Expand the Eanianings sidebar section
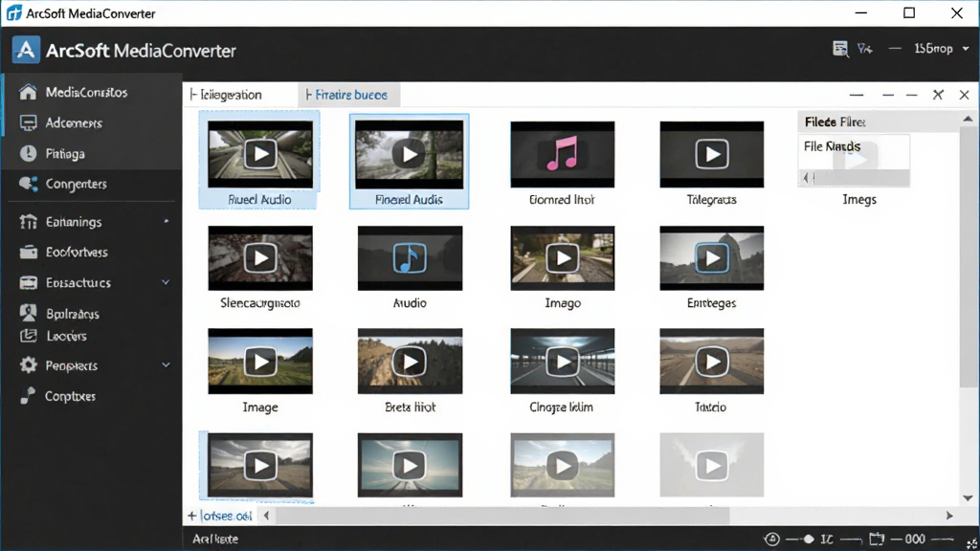 pyautogui.click(x=167, y=221)
